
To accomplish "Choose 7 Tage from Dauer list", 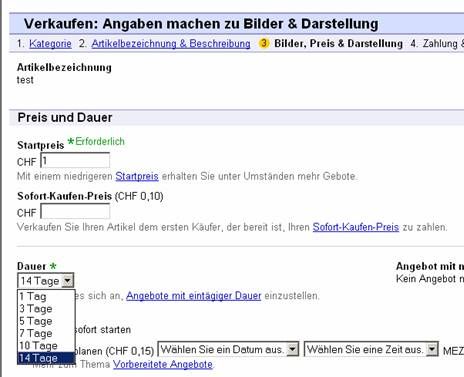I will click(x=46, y=333).
